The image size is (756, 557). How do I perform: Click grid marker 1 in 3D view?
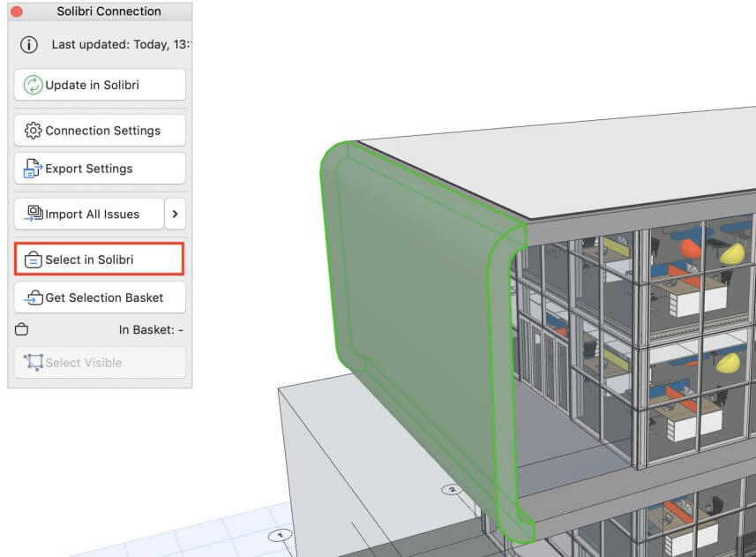[281, 535]
